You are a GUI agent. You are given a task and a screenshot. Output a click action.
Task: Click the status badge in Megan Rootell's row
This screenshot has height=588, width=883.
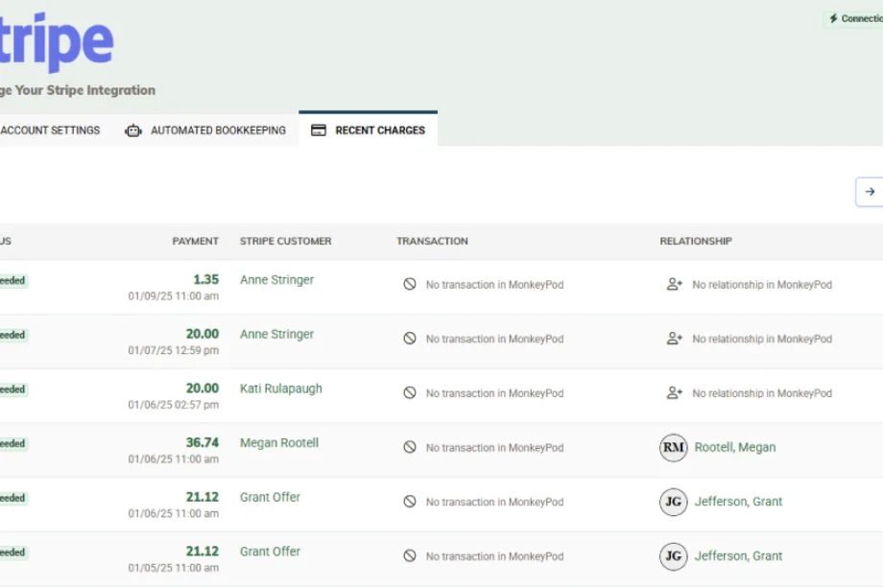12,443
